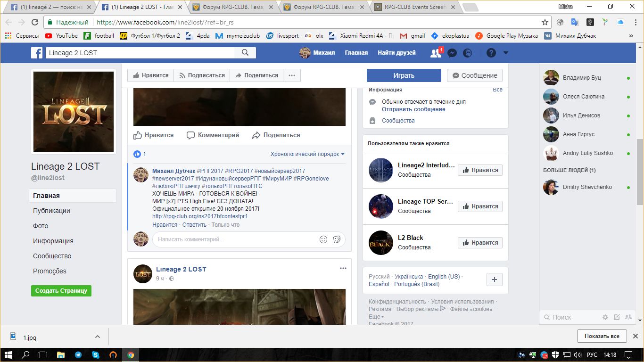The width and height of the screenshot is (644, 362).
Task: Open Фото in page sidebar
Action: [41, 226]
